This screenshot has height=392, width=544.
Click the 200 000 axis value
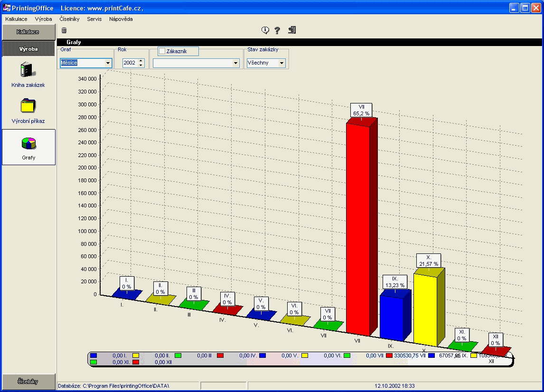pyautogui.click(x=87, y=168)
